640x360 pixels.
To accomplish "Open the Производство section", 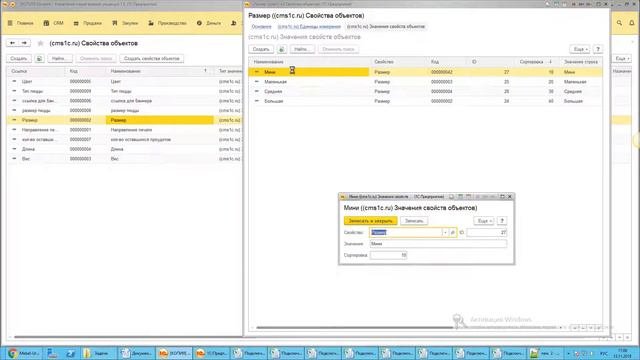I will point(167,23).
